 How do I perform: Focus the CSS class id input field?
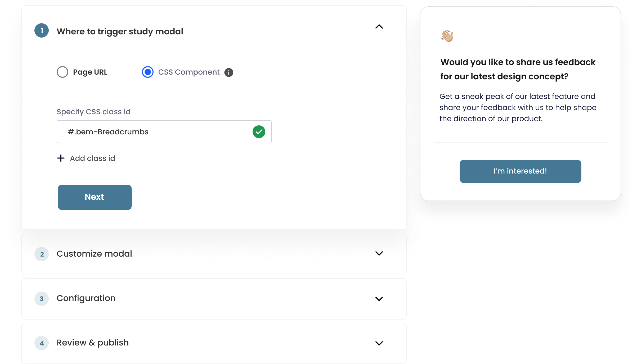[154, 132]
